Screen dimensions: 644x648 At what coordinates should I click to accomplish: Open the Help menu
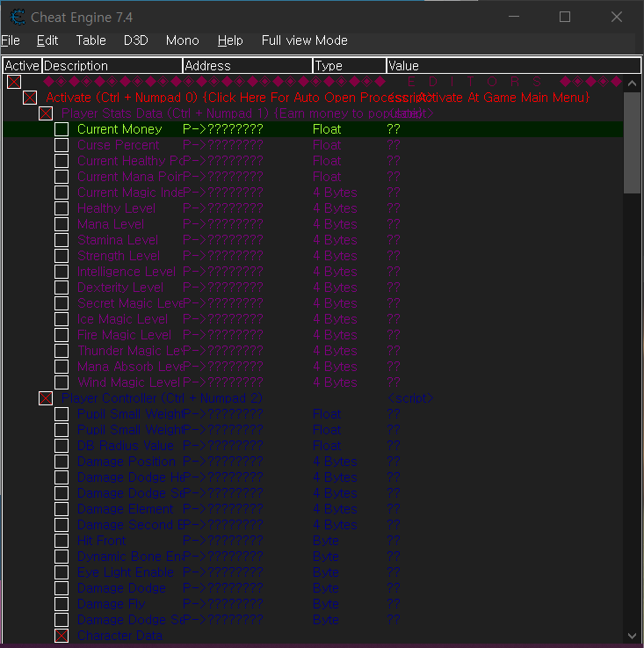click(x=230, y=40)
